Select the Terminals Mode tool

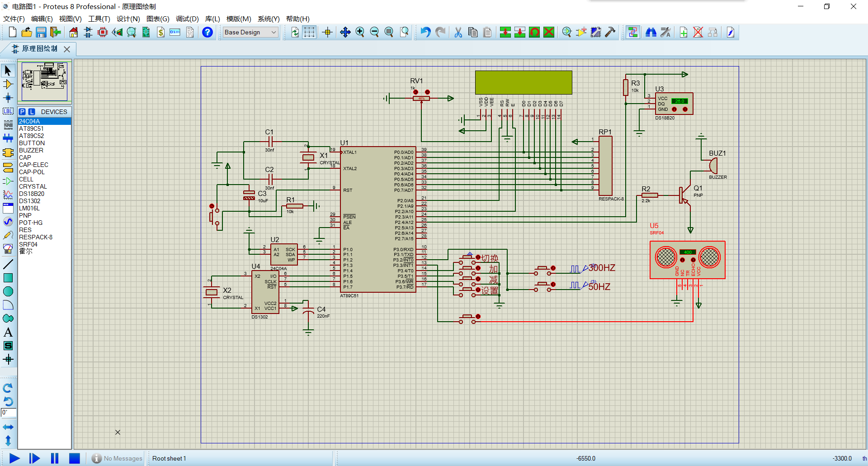8,167
